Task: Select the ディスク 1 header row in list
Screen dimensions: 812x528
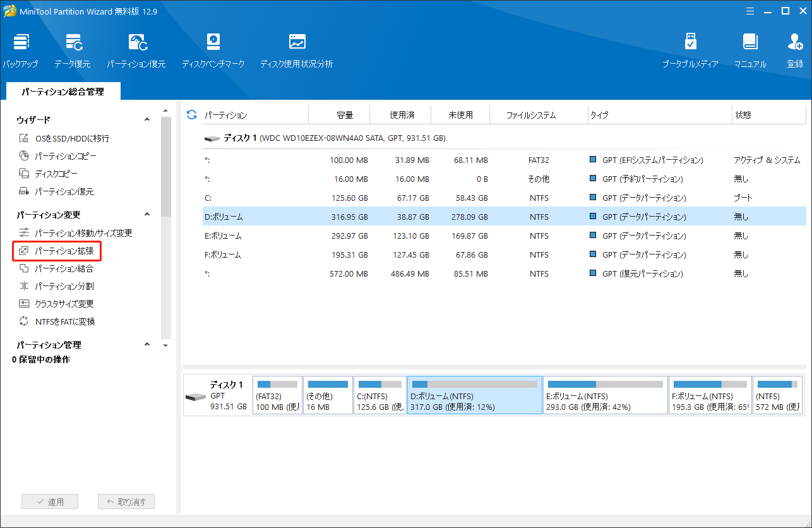Action: tap(504, 138)
